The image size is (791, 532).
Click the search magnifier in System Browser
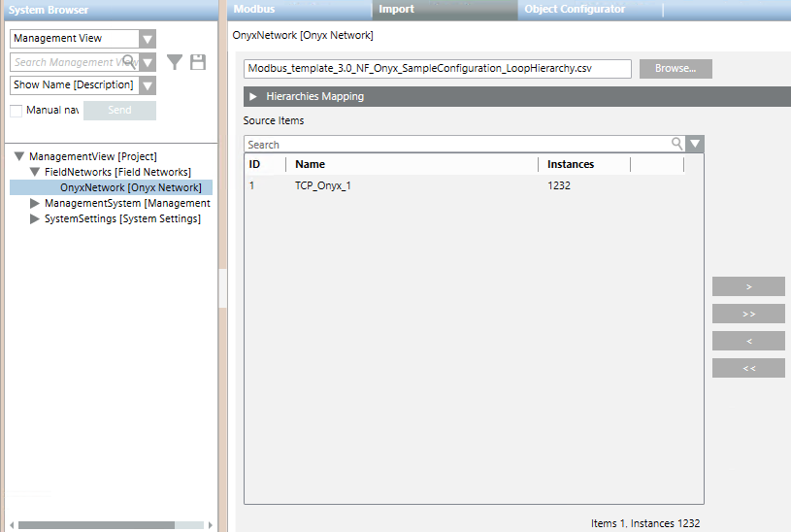click(x=128, y=62)
